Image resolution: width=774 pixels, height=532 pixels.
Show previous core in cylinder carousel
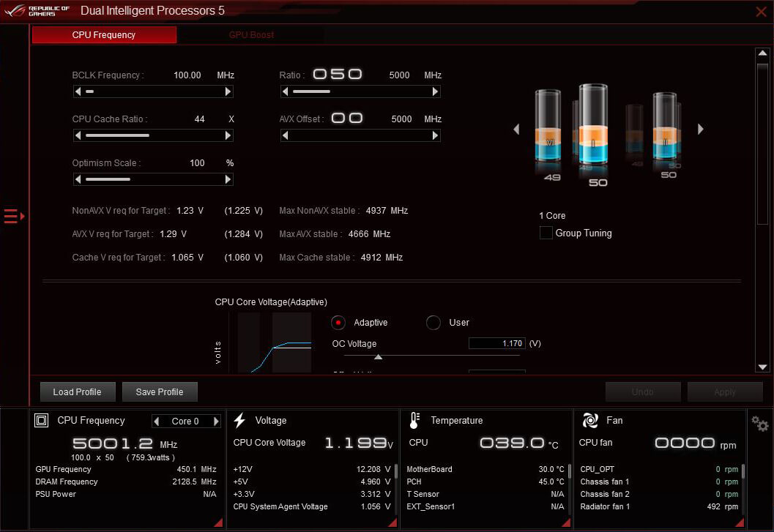516,129
